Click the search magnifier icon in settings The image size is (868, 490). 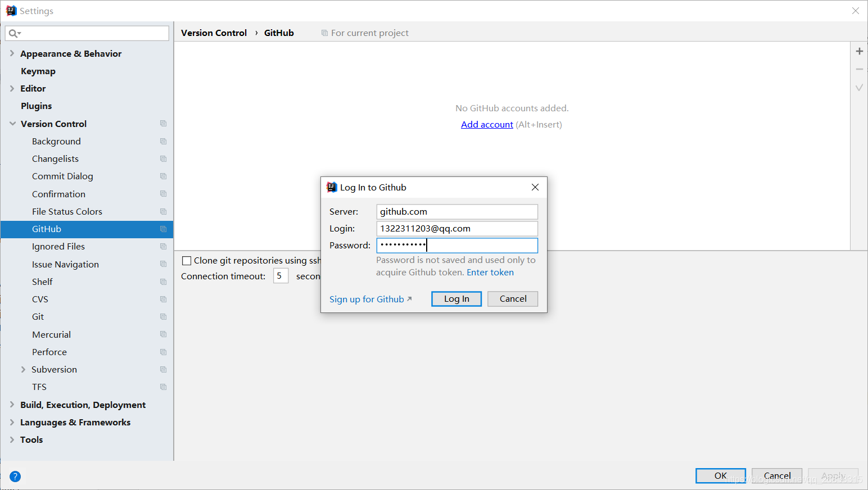click(x=14, y=34)
